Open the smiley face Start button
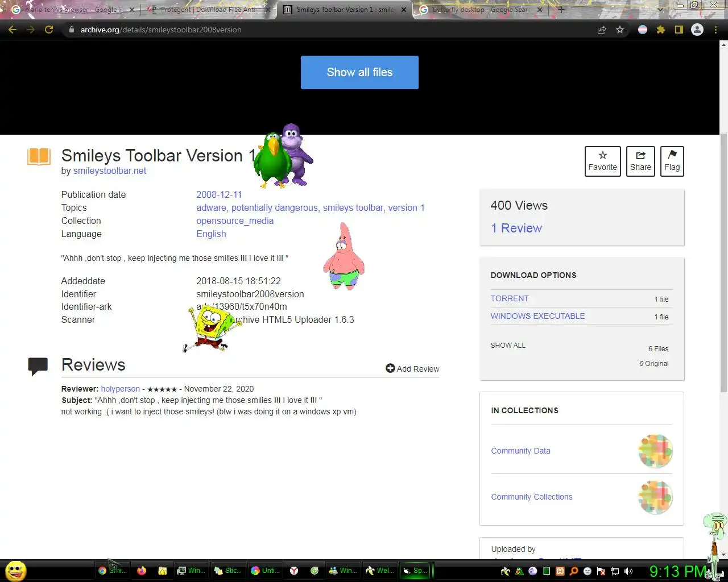The width and height of the screenshot is (728, 582). click(x=16, y=571)
